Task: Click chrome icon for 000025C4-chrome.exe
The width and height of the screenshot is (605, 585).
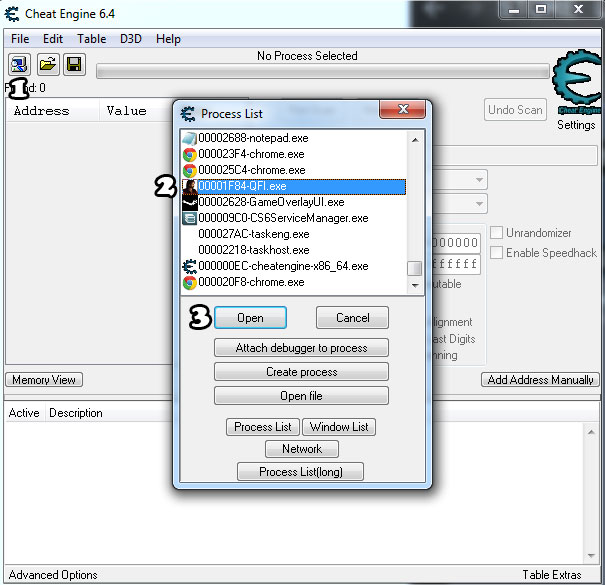Action: (189, 170)
